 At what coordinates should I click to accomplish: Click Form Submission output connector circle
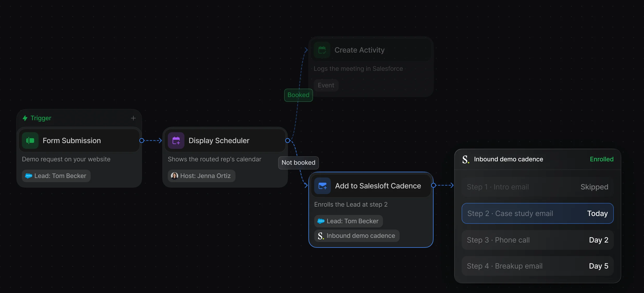[x=142, y=141]
